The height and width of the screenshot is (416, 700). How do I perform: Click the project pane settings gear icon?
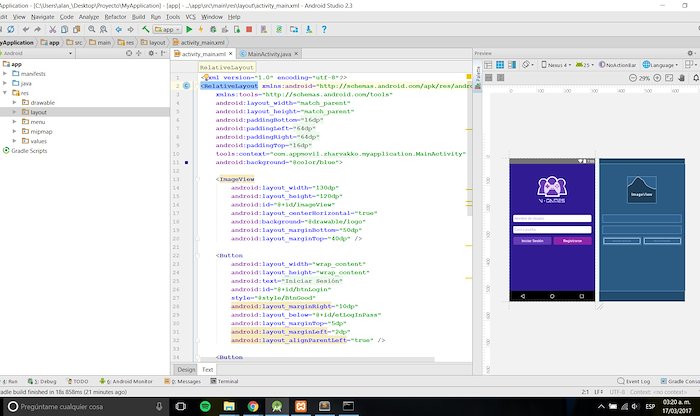click(x=151, y=53)
